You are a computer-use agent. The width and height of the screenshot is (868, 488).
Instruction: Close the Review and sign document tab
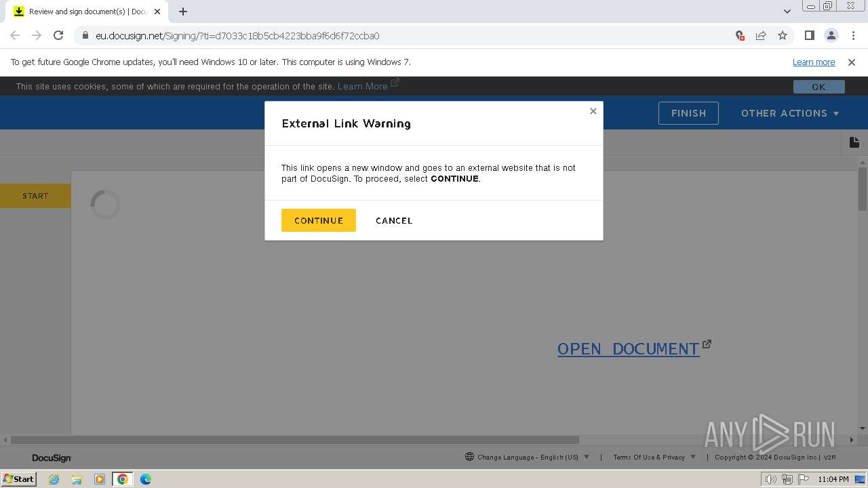click(x=157, y=12)
